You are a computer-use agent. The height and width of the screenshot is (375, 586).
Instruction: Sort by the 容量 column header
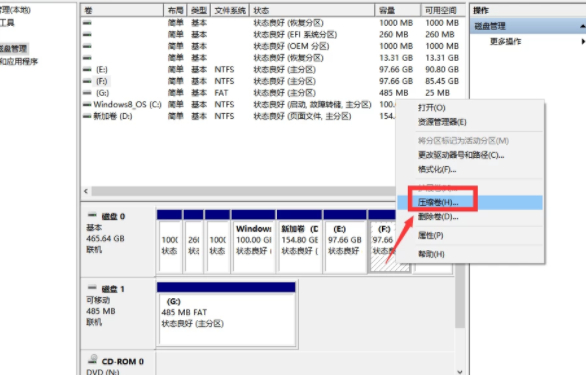pos(398,10)
